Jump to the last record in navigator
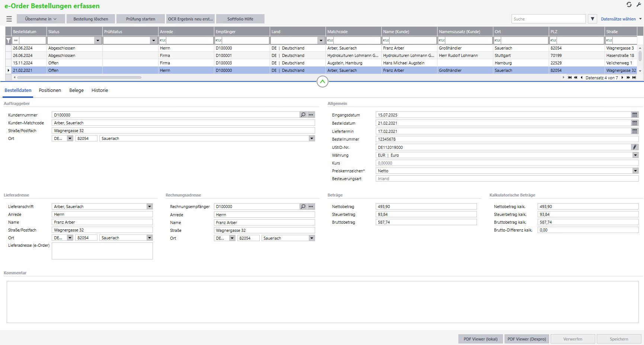 pos(634,78)
